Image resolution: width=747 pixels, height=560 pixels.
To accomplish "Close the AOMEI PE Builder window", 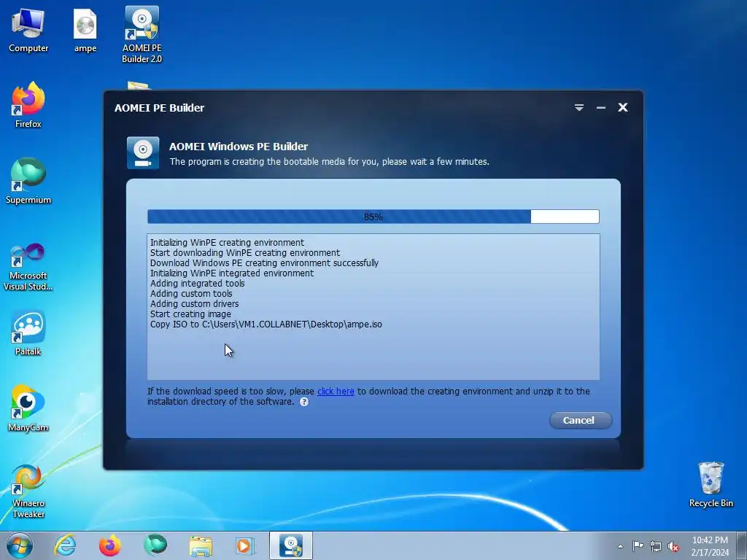I will click(623, 108).
